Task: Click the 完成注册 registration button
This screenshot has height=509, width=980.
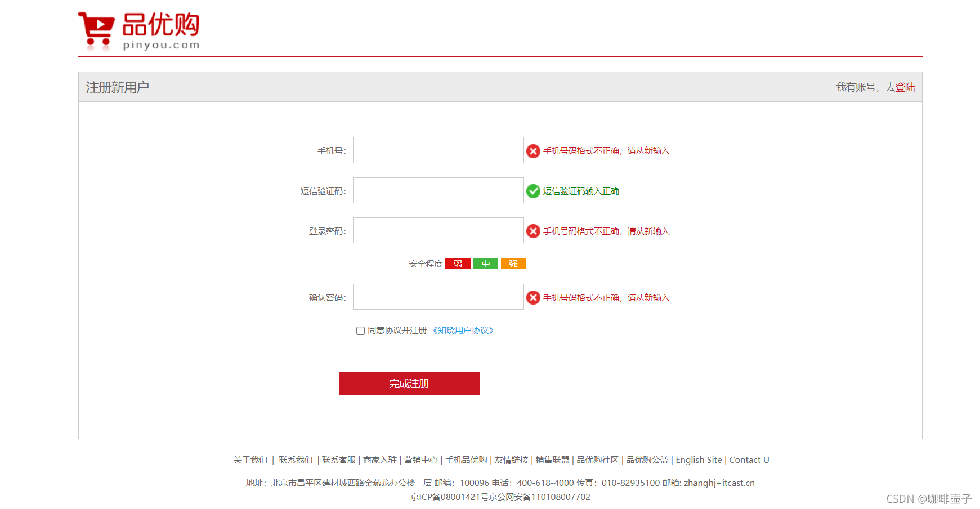Action: [x=409, y=383]
